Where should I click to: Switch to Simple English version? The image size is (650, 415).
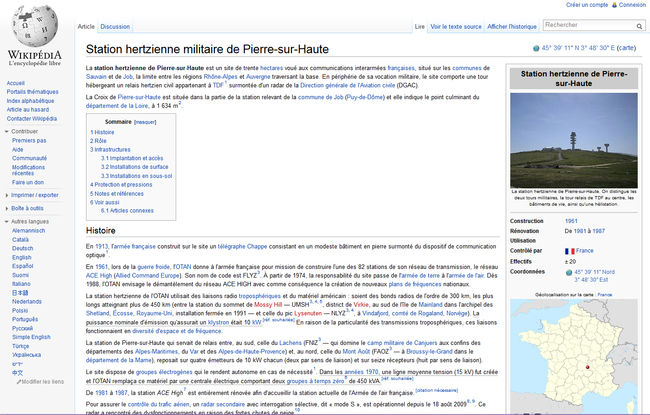point(31,337)
